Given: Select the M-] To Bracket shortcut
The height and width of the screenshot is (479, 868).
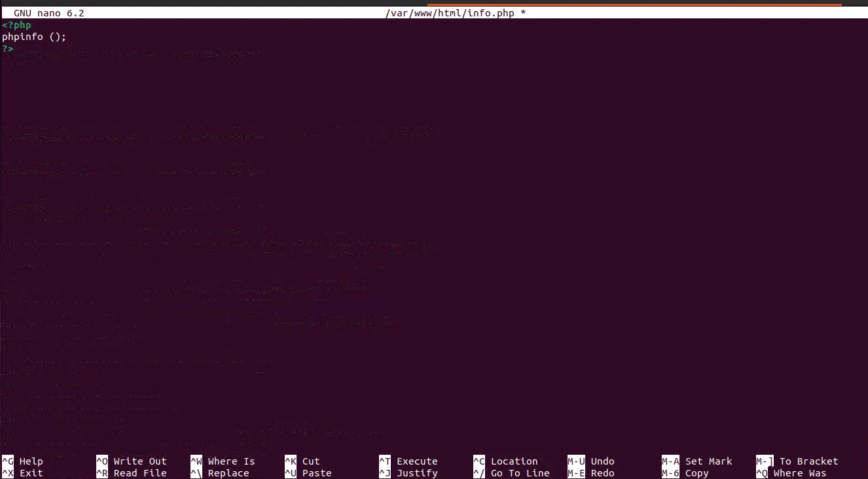Looking at the screenshot, I should pos(797,461).
